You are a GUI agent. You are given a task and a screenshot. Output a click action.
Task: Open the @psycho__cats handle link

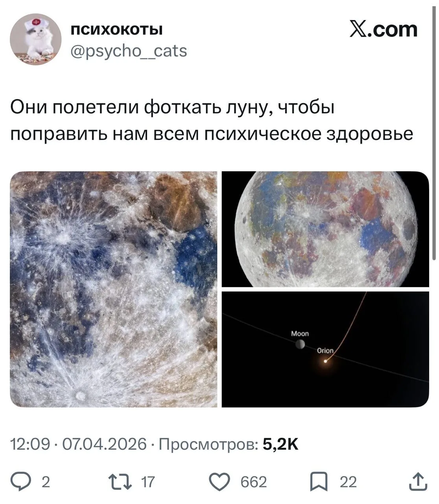129,51
